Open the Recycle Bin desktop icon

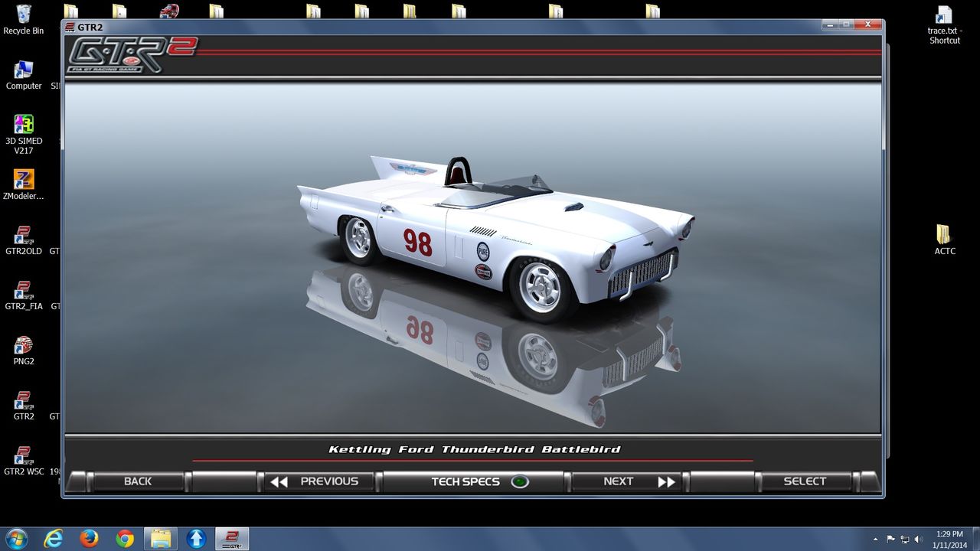[24, 19]
